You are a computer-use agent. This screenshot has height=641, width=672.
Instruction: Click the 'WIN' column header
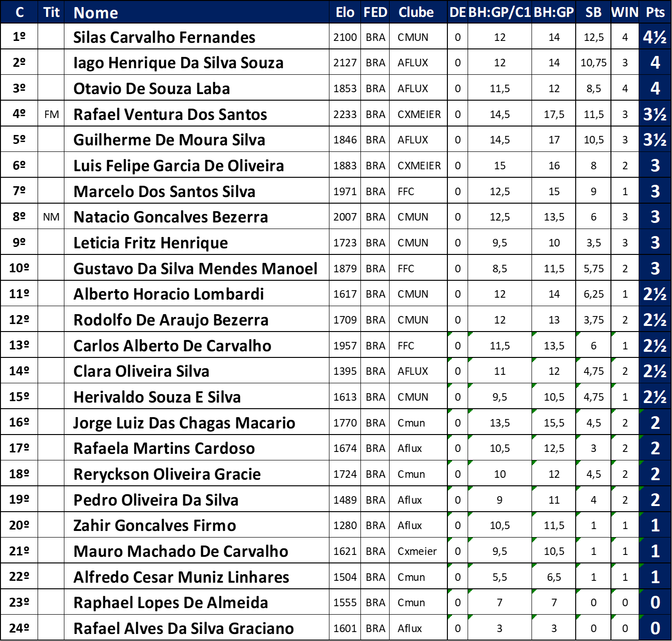pyautogui.click(x=625, y=12)
